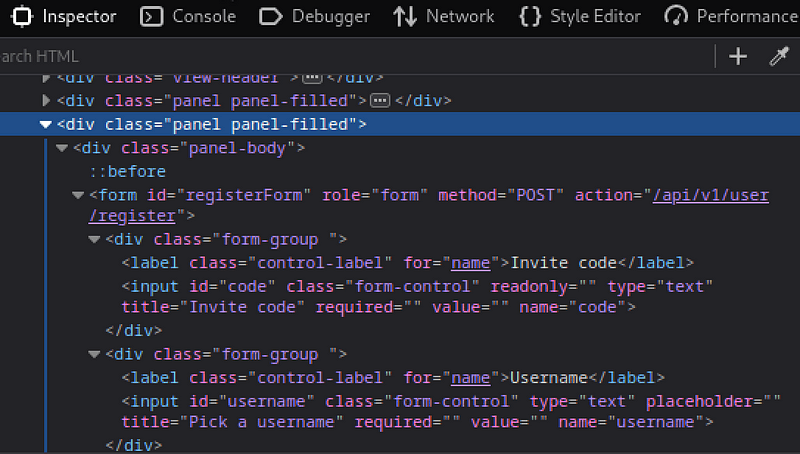
Task: Expand the view-header div node
Action: [x=45, y=77]
